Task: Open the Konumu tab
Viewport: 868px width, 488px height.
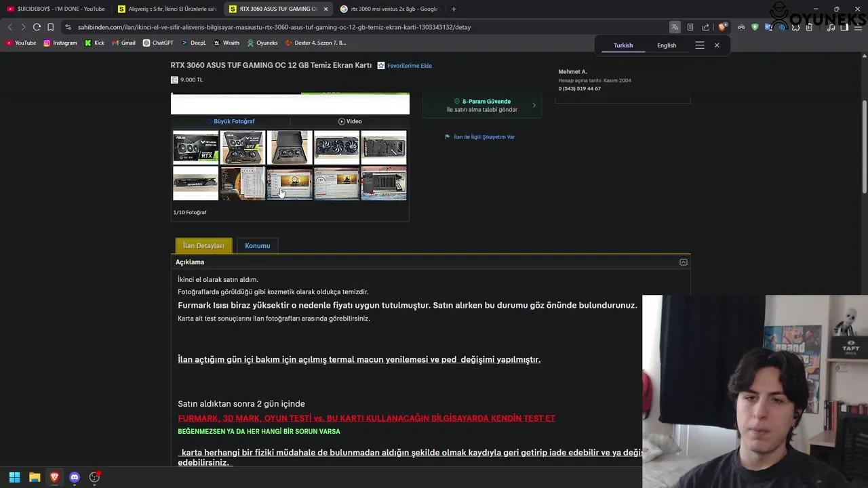Action: (x=257, y=245)
